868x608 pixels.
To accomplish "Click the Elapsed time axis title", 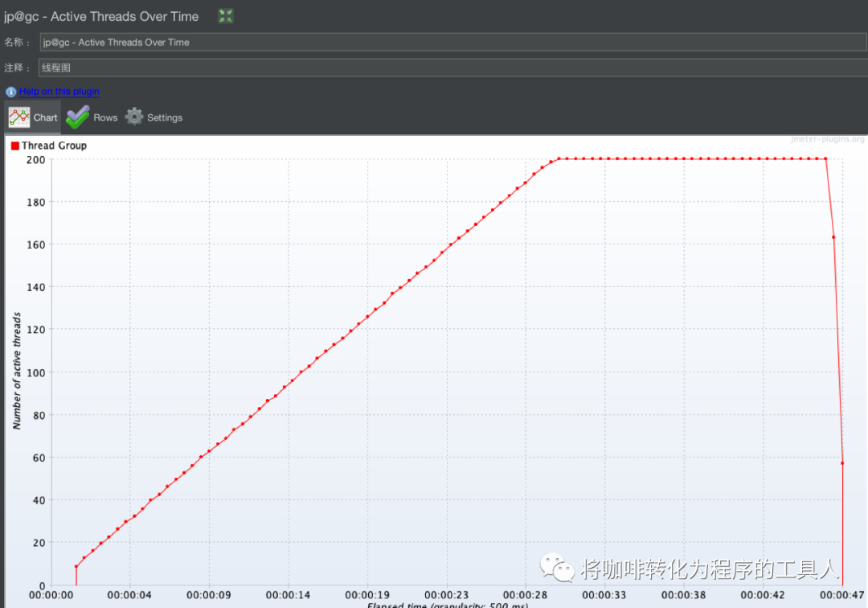I will tap(448, 605).
